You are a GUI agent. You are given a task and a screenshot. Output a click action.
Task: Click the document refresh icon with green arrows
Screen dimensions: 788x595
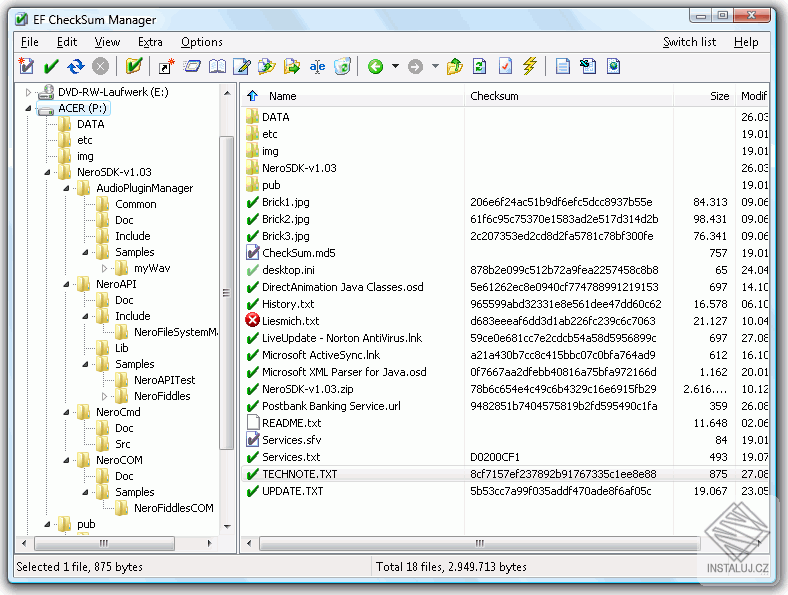(x=480, y=66)
